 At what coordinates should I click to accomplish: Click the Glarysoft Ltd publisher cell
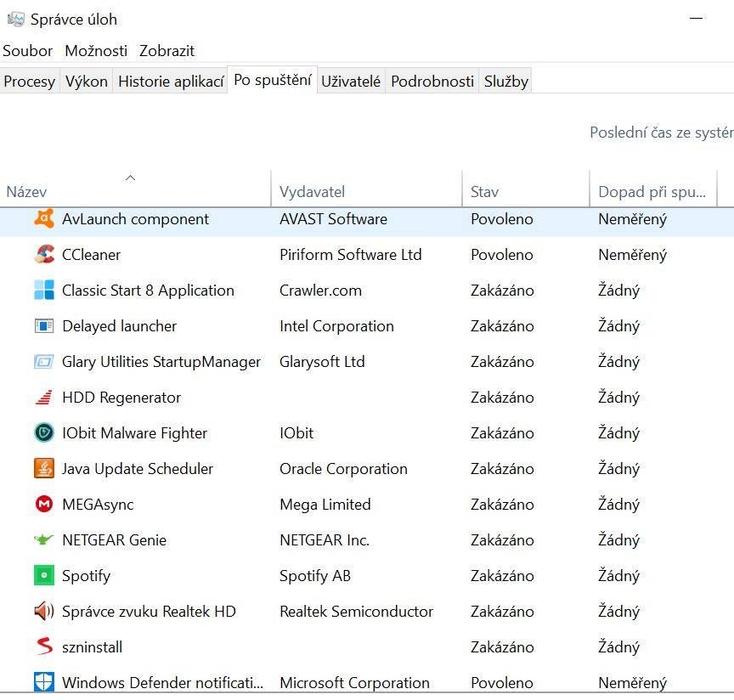[x=322, y=362]
